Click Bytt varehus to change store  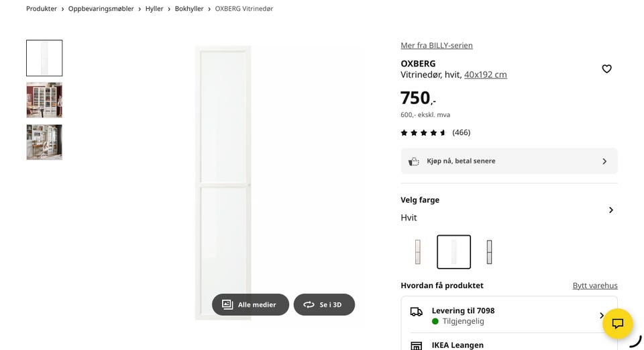(x=595, y=286)
